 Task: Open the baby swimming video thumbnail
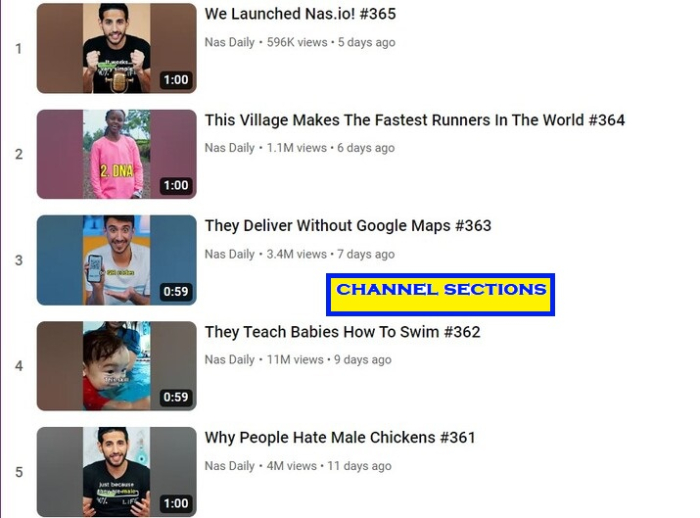(117, 366)
